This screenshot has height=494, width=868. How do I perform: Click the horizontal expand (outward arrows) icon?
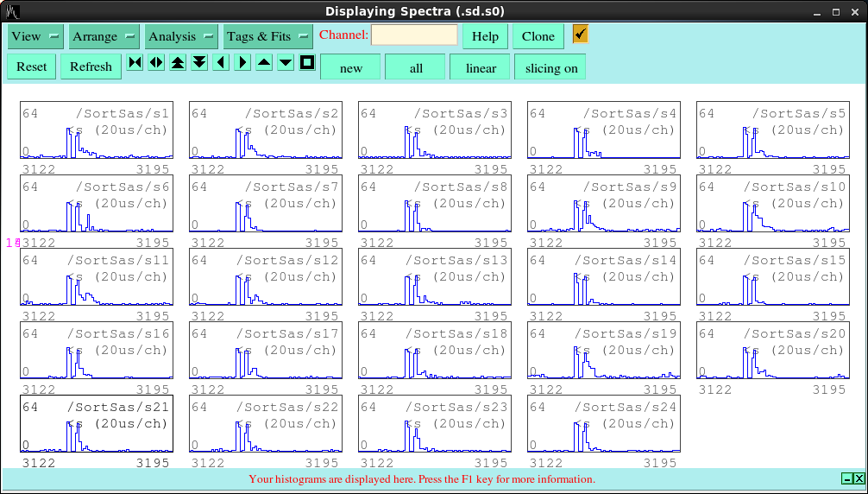point(156,63)
